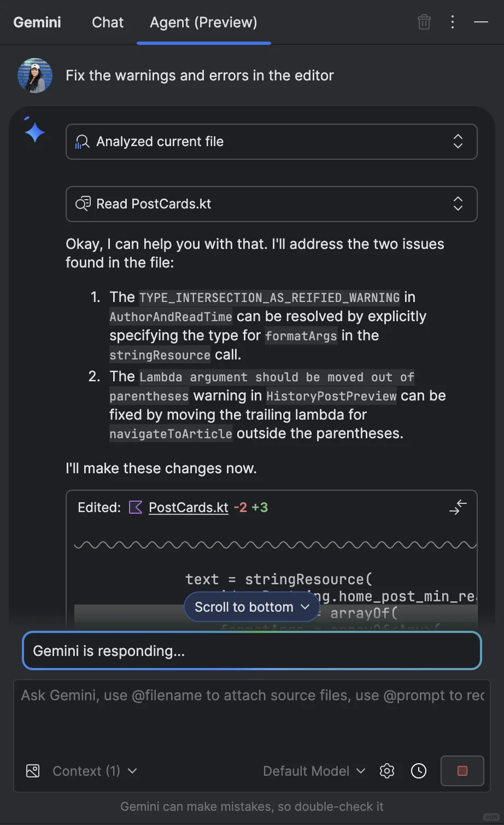The width and height of the screenshot is (504, 825).
Task: Click the trash icon to clear the conversation
Action: pos(424,22)
